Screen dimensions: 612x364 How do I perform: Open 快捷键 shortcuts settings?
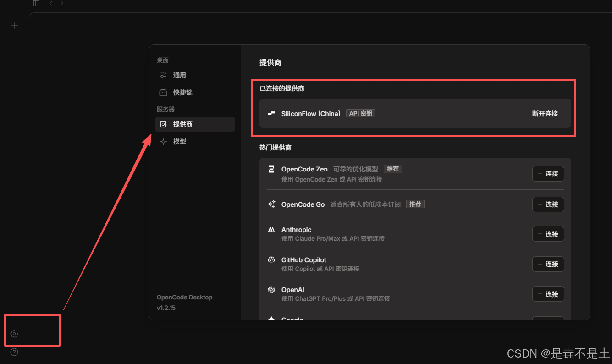[x=195, y=93]
